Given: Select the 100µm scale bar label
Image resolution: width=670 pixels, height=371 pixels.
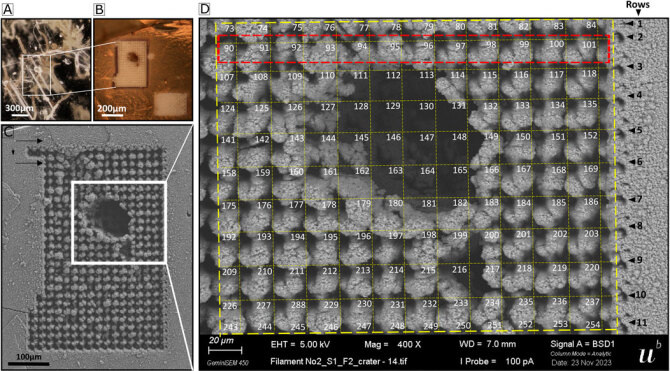Looking at the screenshot, I should click(x=29, y=356).
